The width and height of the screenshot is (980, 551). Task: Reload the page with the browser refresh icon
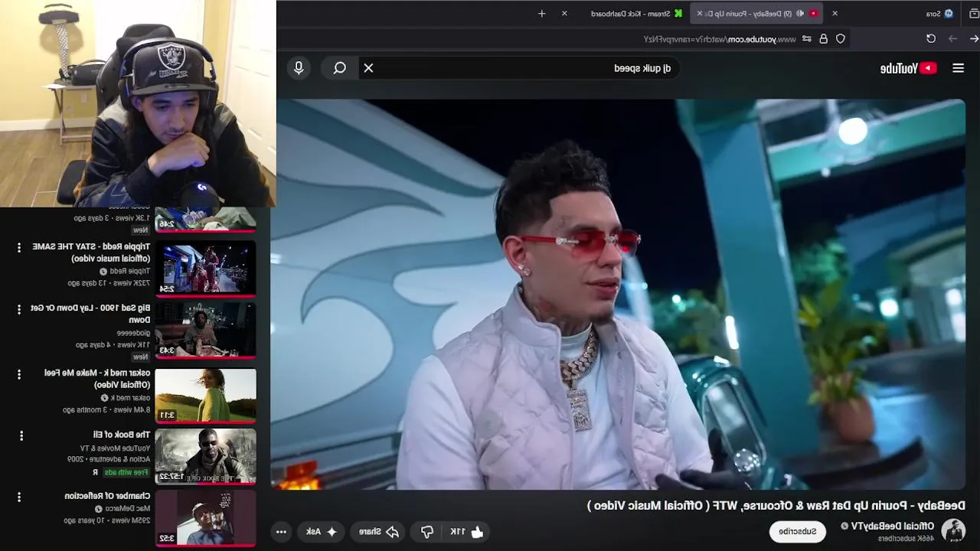(931, 38)
